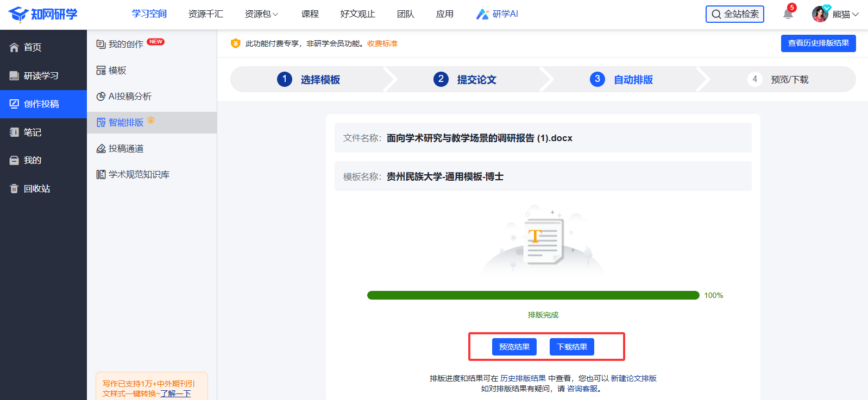Go to 首页 in the dark sidebar
Image resolution: width=868 pixels, height=400 pixels.
pos(33,47)
